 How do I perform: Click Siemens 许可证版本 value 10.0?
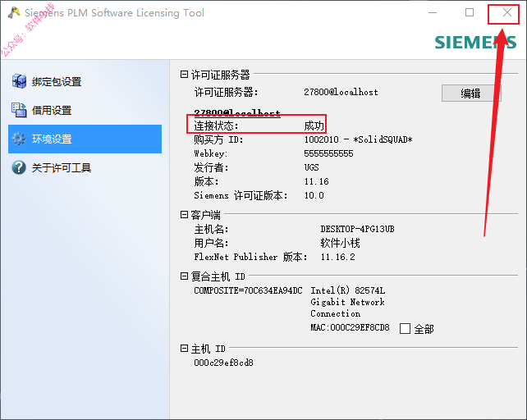pyautogui.click(x=314, y=195)
